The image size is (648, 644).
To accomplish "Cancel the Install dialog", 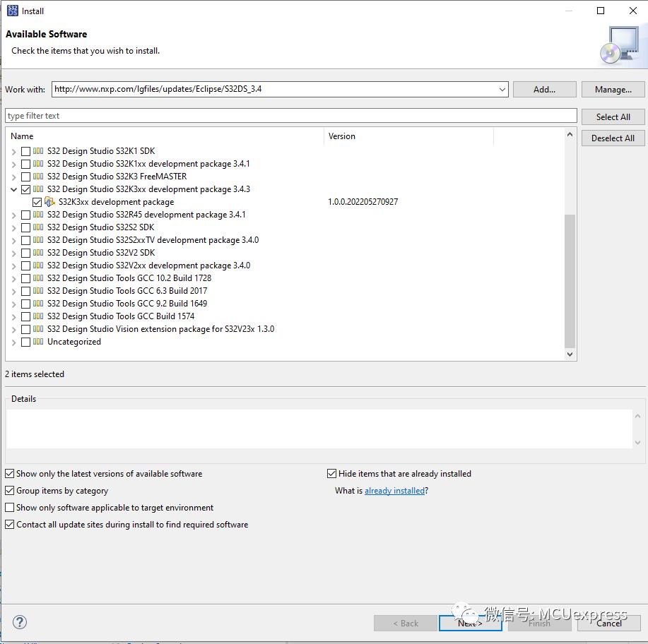I will pyautogui.click(x=608, y=623).
